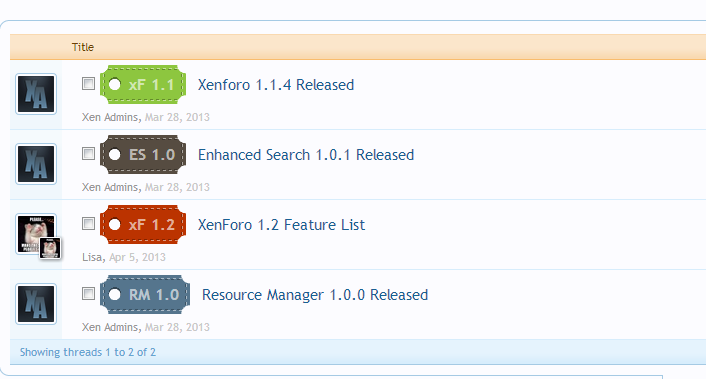Click Xen Admins author under Xenforo 1.1.4 thread

[110, 117]
